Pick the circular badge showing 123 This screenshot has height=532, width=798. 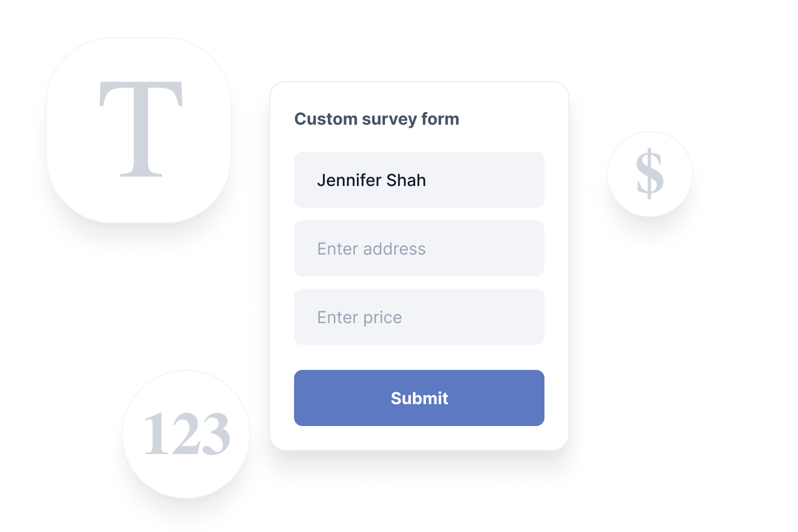[186, 434]
